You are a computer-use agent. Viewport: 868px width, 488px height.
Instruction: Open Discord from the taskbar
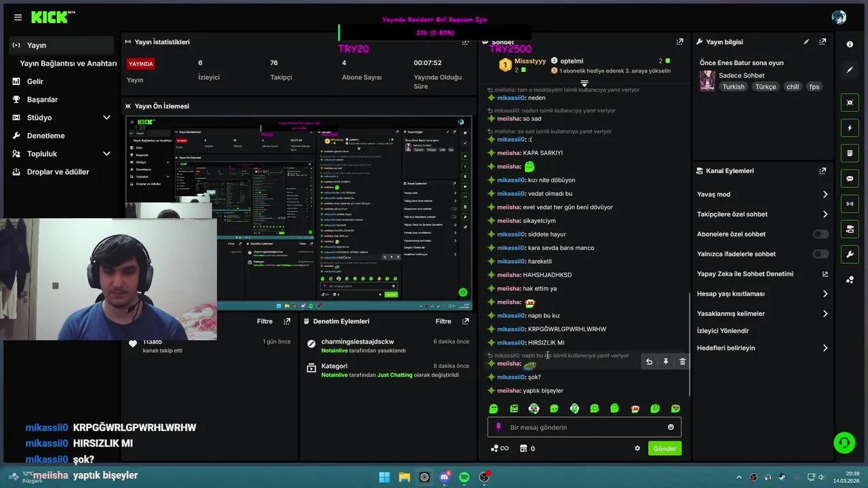pyautogui.click(x=444, y=477)
